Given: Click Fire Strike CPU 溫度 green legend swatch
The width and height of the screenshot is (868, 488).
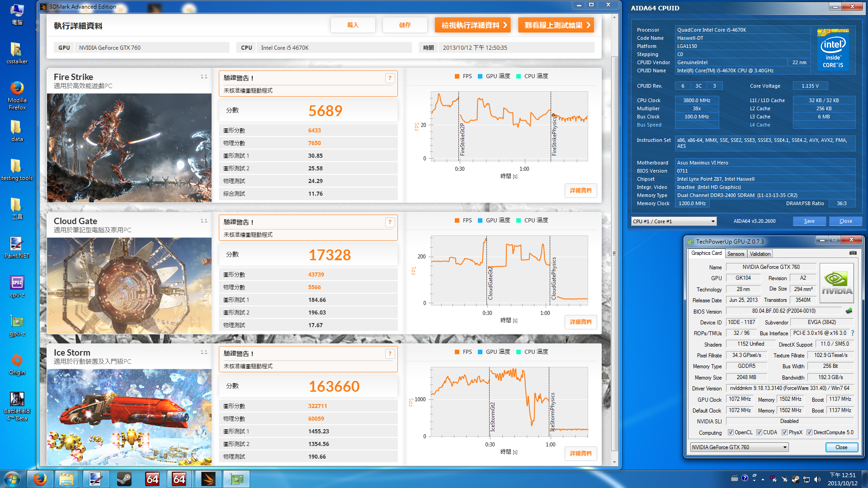Looking at the screenshot, I should click(x=519, y=76).
